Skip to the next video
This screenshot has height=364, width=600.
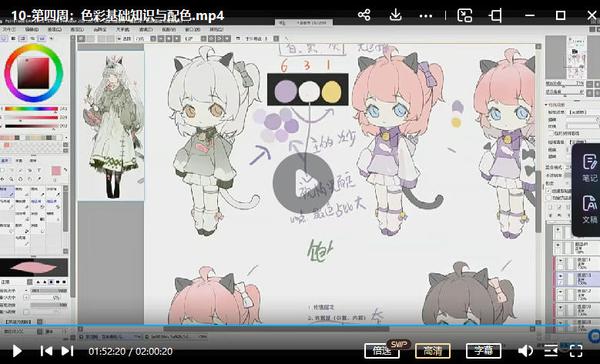point(68,351)
